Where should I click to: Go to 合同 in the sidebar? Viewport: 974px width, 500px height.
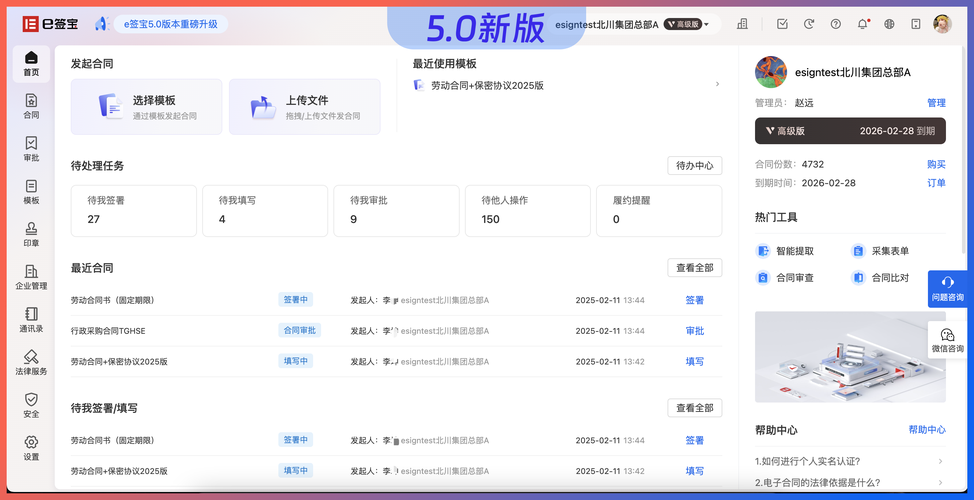(x=31, y=107)
